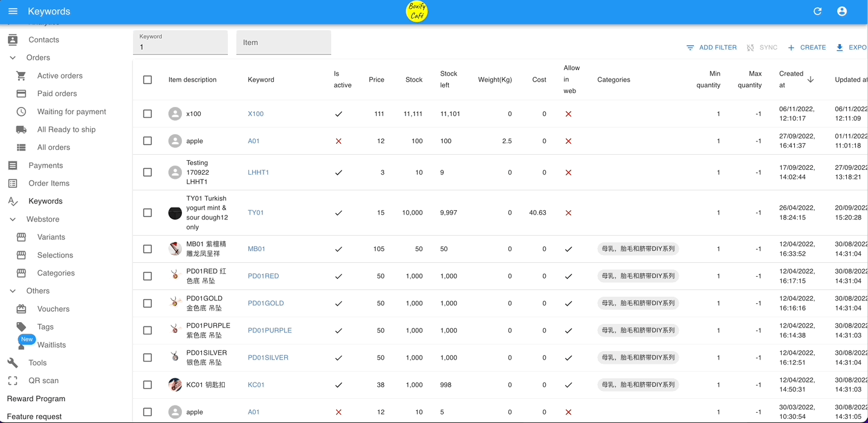The height and width of the screenshot is (423, 868).
Task: Click the CREATE button
Action: 806,47
